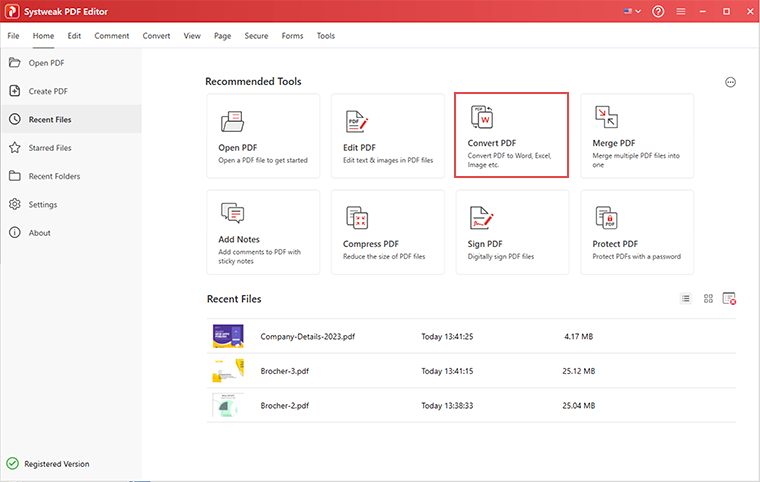Click the Recent Folders folder icon
The image size is (760, 482).
tap(15, 176)
